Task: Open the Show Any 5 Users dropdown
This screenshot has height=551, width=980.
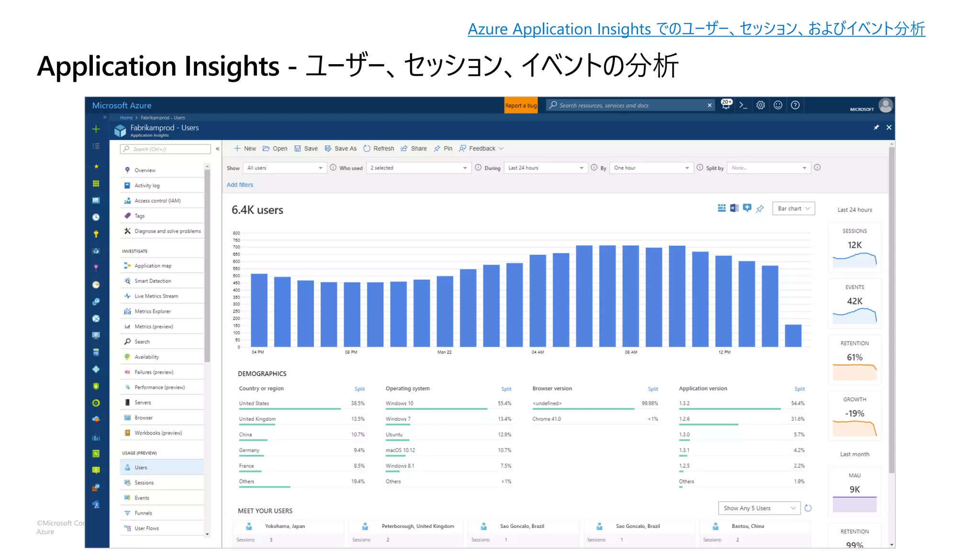Action: pyautogui.click(x=759, y=508)
